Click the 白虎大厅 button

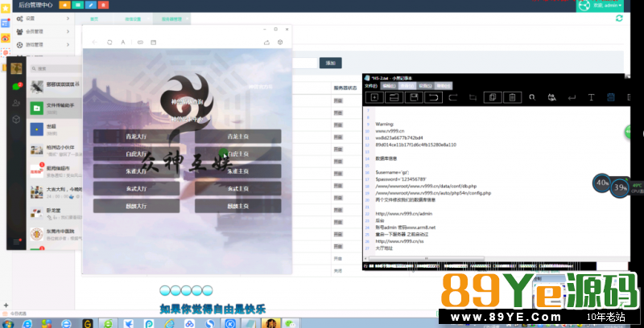click(136, 154)
